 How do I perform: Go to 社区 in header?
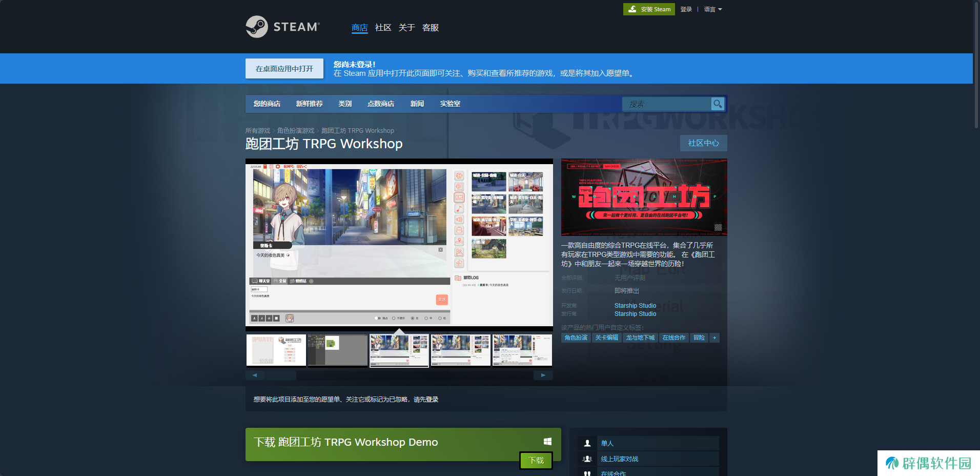pos(383,28)
